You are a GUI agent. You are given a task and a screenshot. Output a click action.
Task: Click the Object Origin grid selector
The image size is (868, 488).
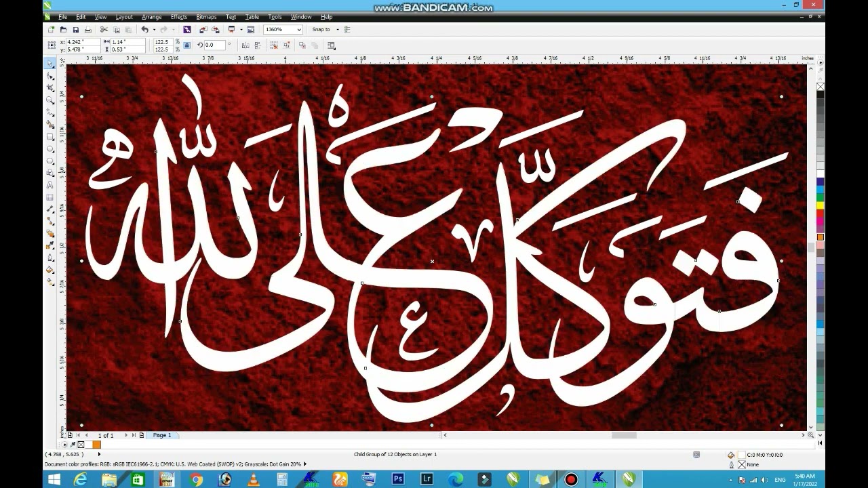tap(52, 45)
